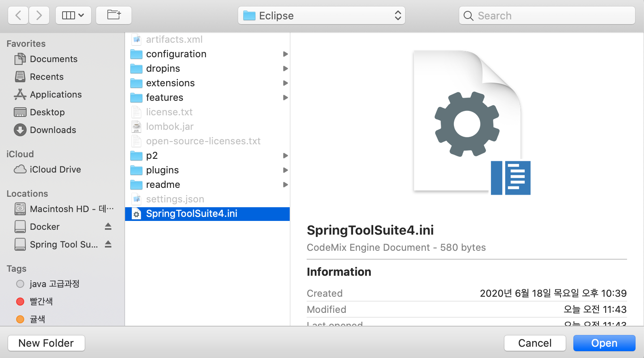Expand the configuration folder arrow
Image resolution: width=644 pixels, height=358 pixels.
pyautogui.click(x=285, y=54)
